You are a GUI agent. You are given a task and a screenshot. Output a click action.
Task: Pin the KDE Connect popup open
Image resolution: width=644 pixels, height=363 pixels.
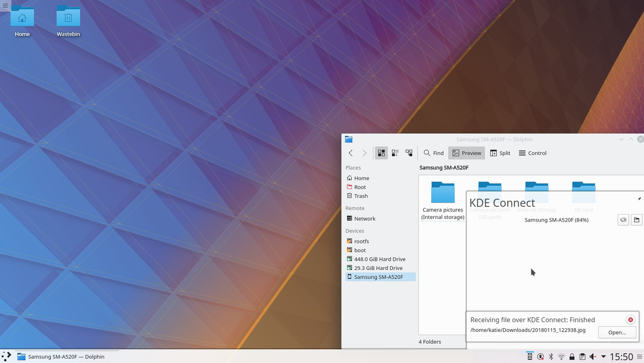pyautogui.click(x=639, y=199)
